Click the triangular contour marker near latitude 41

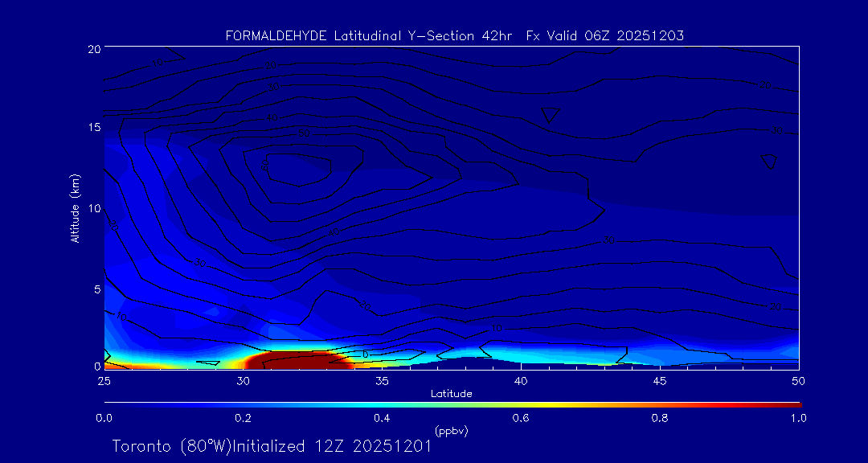pyautogui.click(x=550, y=114)
